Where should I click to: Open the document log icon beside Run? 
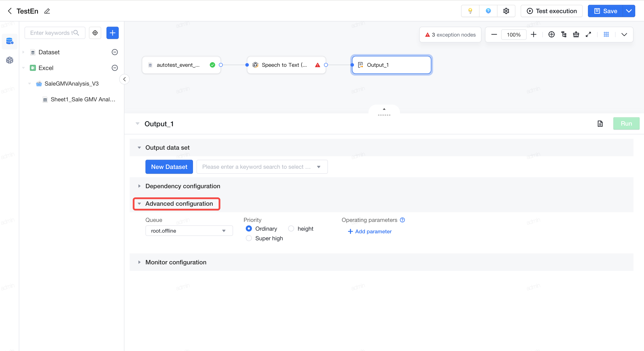coord(600,124)
